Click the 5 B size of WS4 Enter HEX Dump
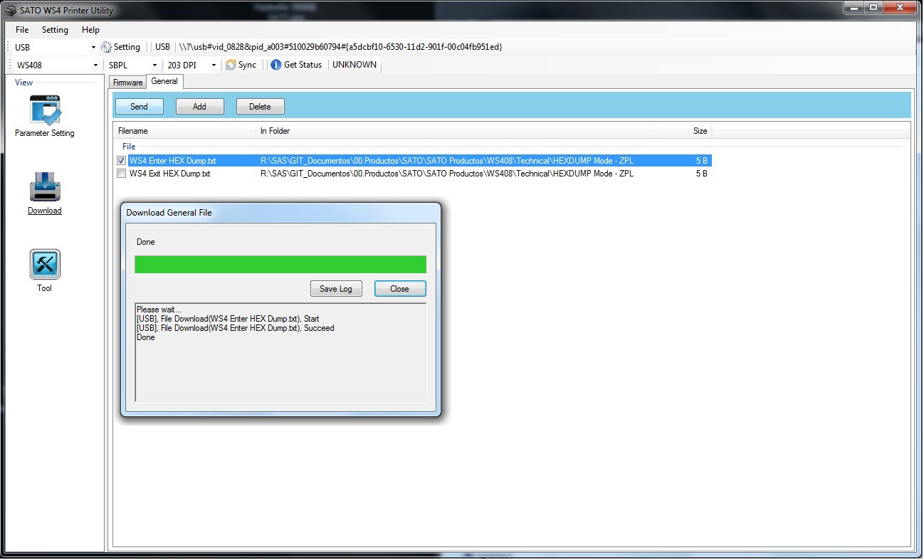The image size is (924, 560). [x=702, y=161]
